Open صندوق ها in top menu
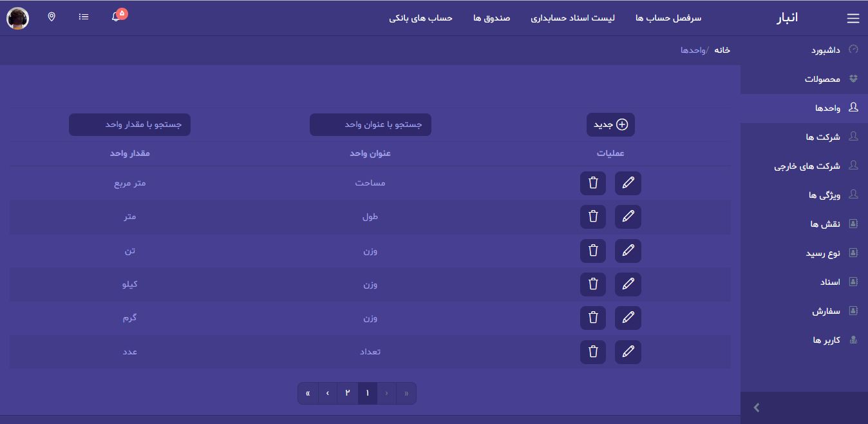This screenshot has height=424, width=868. (x=492, y=18)
